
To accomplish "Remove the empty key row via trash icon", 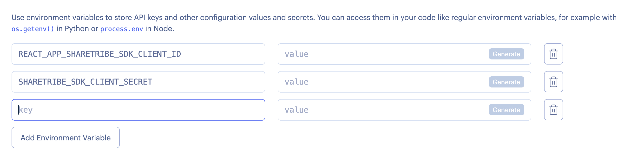I will 553,110.
